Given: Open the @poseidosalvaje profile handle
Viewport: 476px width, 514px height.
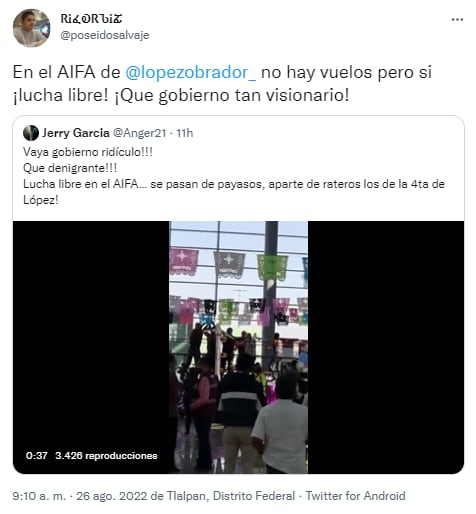Looking at the screenshot, I should [105, 35].
